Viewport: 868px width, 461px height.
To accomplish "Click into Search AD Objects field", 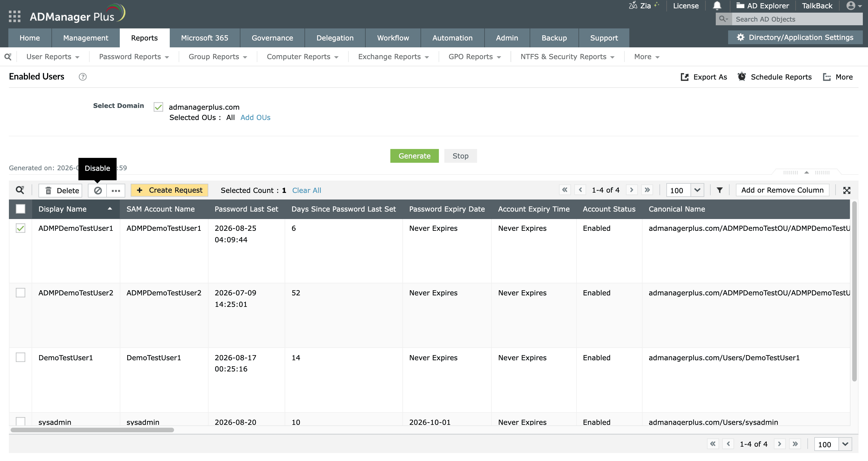I will [797, 19].
